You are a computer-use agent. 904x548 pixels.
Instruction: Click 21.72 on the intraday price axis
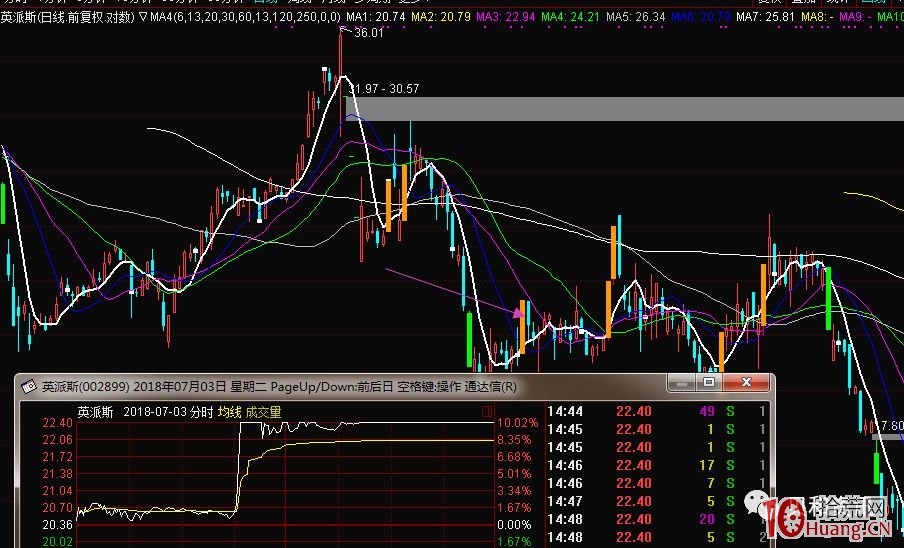pos(58,457)
